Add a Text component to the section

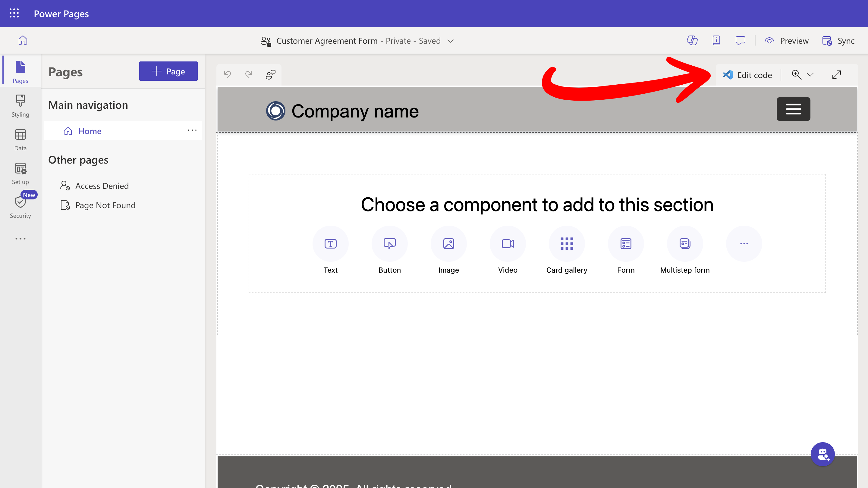331,243
